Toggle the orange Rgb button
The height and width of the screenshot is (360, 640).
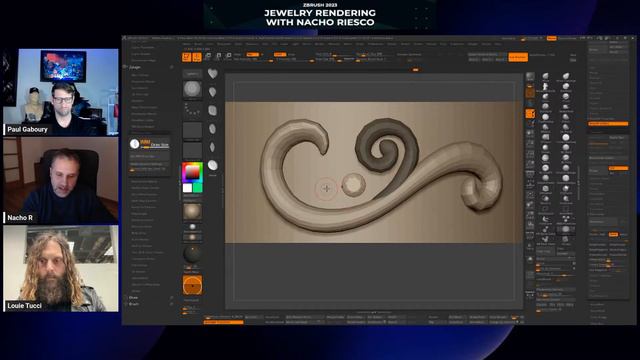[x=252, y=54]
